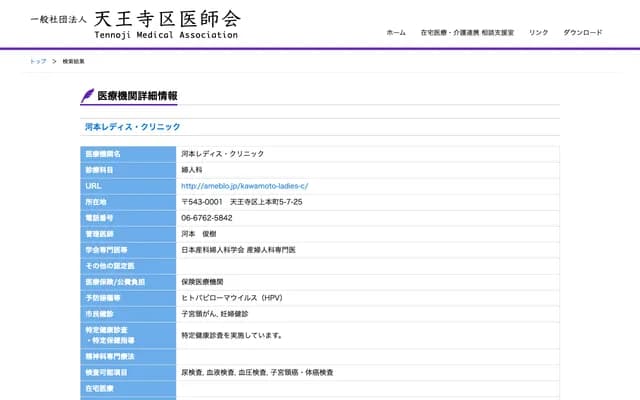Click the 保険医療機関 value
The height and width of the screenshot is (400, 640).
pos(202,282)
